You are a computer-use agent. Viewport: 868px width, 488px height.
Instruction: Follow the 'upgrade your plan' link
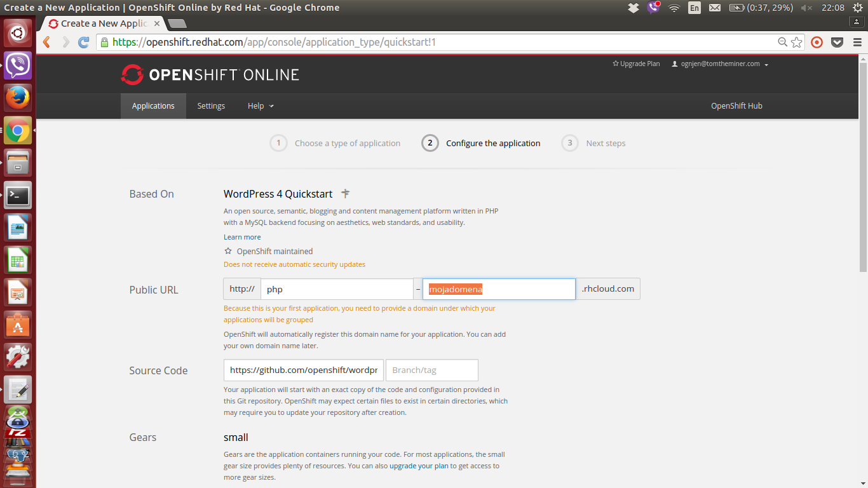[x=419, y=466]
